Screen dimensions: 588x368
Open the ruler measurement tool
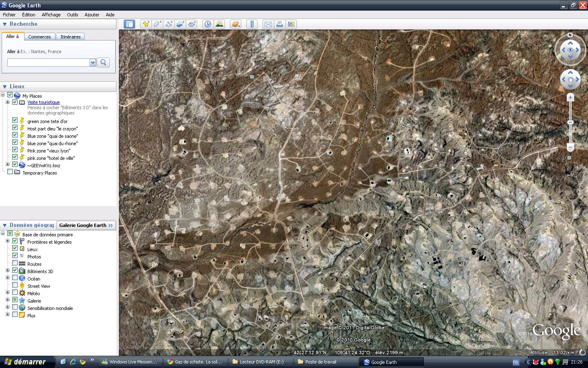point(252,24)
